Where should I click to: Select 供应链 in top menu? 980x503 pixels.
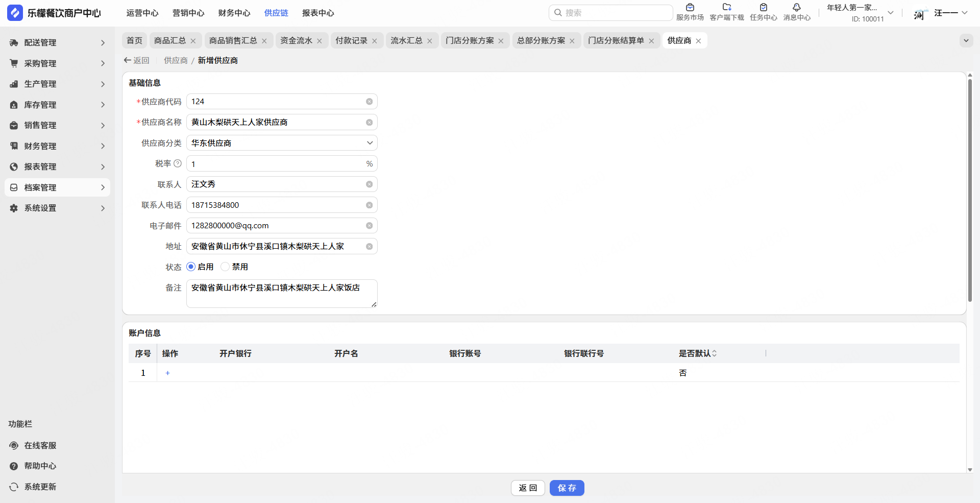pos(276,13)
